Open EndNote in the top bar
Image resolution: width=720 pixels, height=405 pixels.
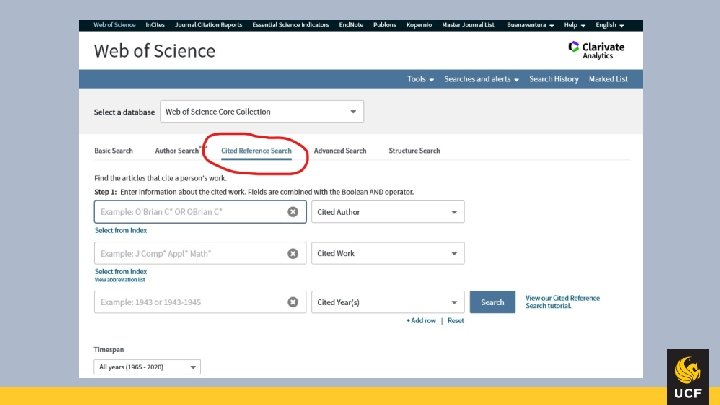(351, 25)
